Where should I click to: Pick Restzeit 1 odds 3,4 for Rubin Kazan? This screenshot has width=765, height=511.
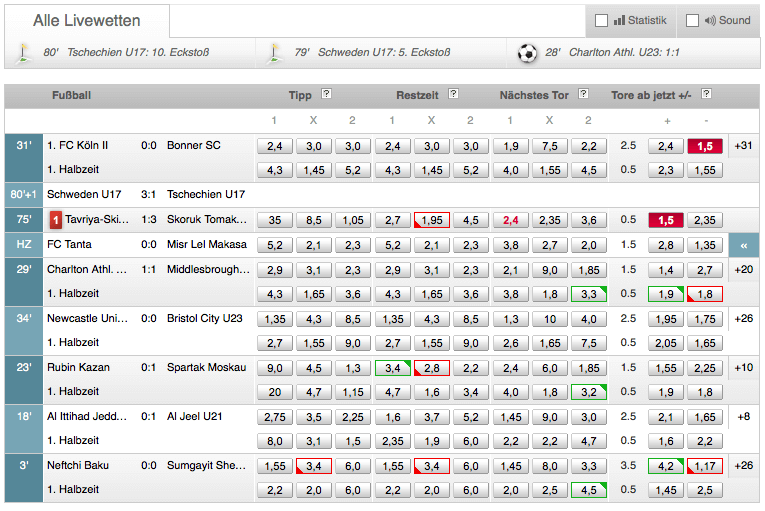(x=393, y=368)
